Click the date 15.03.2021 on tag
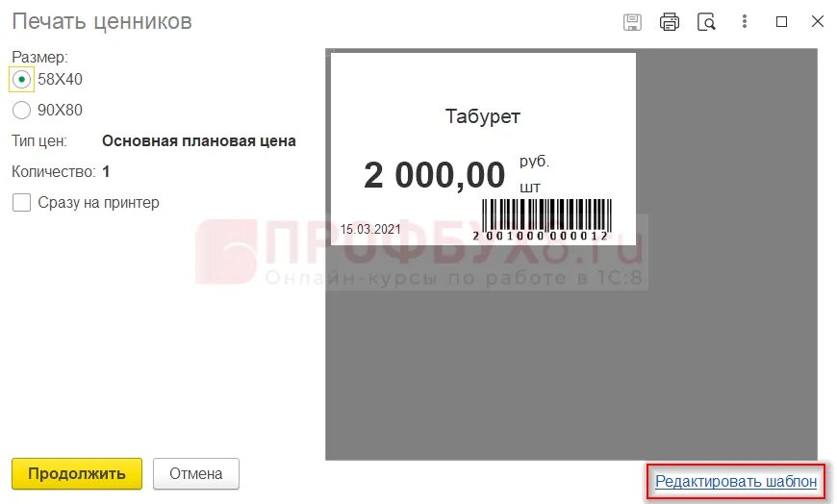Image resolution: width=837 pixels, height=504 pixels. click(370, 229)
